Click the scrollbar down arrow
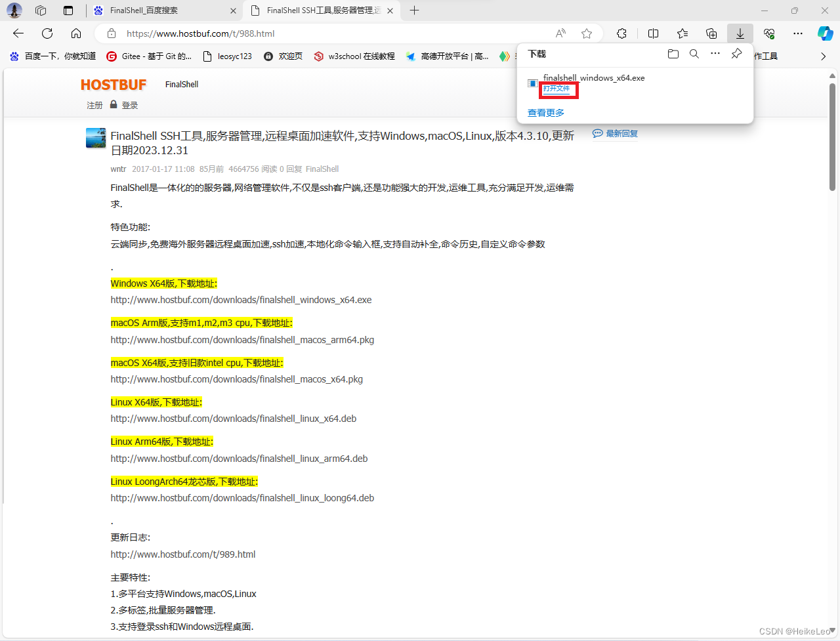Viewport: 840px width, 641px height. coord(832,629)
